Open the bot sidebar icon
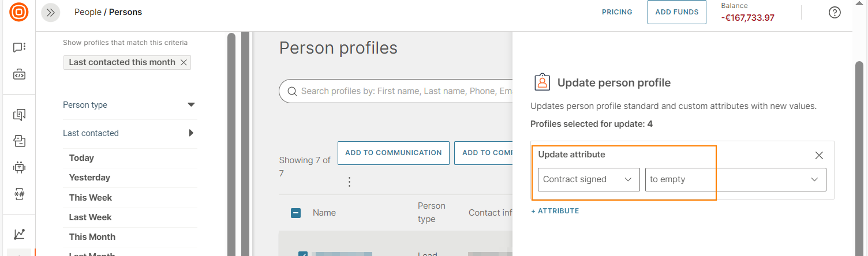 [19, 167]
